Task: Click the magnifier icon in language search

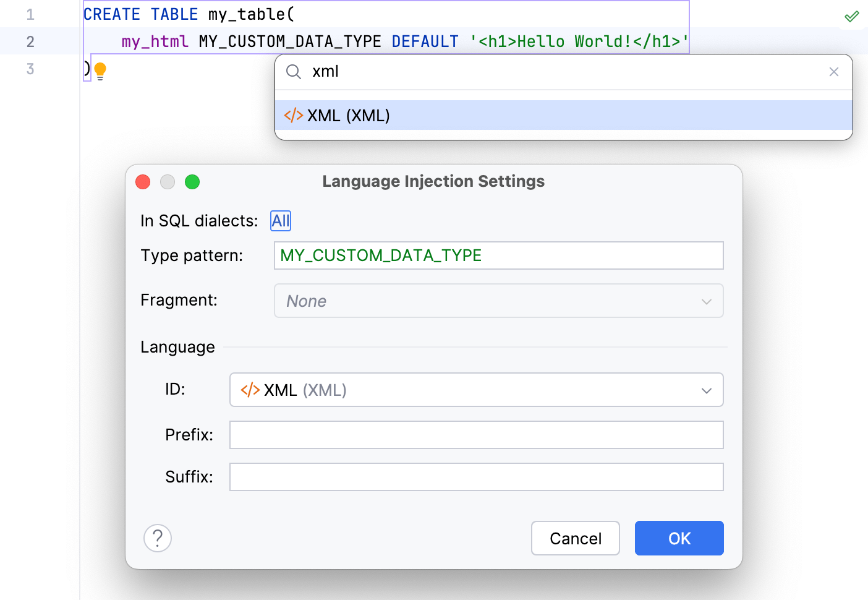Action: coord(294,72)
